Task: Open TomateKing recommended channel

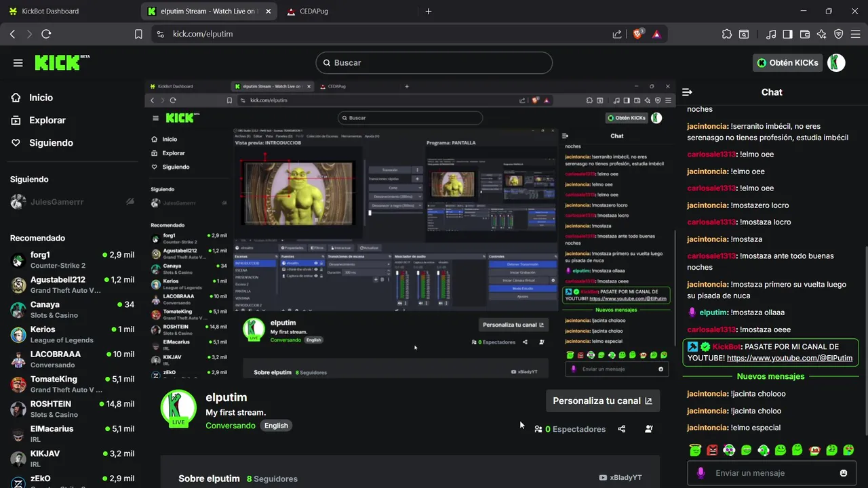Action: pyautogui.click(x=72, y=384)
